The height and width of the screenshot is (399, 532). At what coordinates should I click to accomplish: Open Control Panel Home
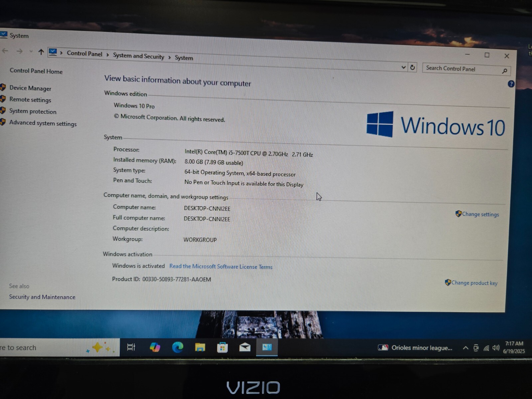36,71
